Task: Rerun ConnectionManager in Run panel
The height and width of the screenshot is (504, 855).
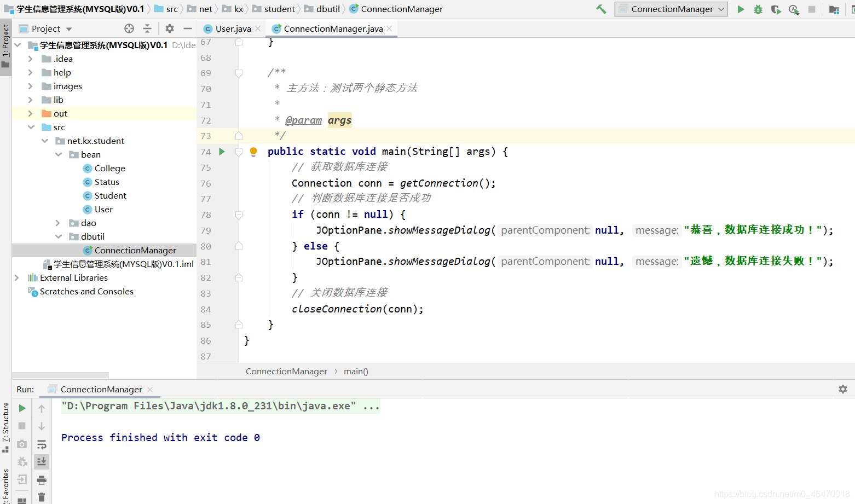Action: (x=22, y=408)
